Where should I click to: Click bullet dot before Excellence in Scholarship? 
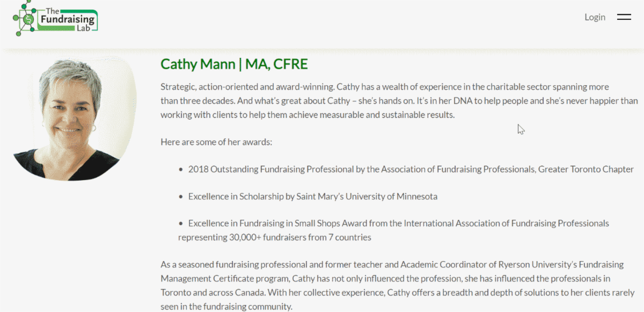(181, 197)
